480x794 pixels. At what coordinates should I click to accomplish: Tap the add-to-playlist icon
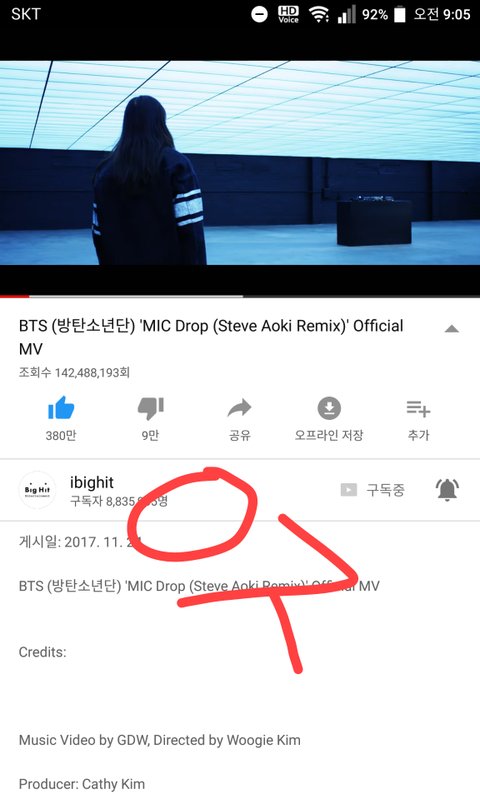click(418, 408)
